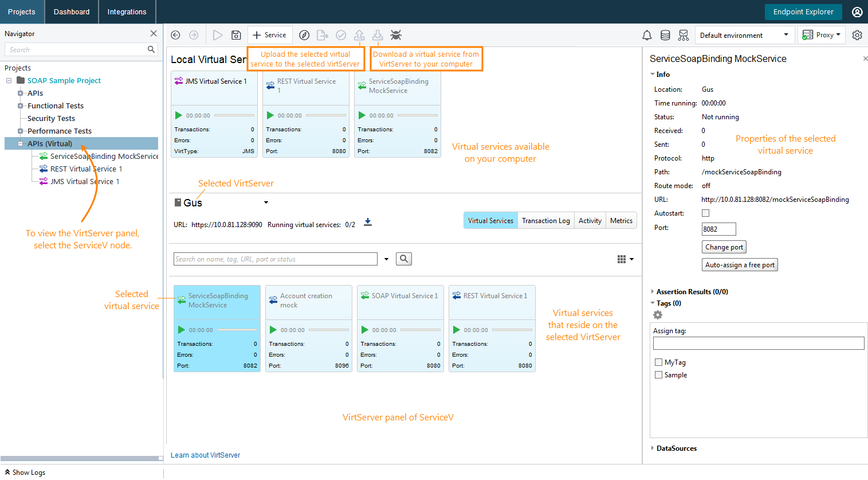The height and width of the screenshot is (480, 868).
Task: Check the MyTag checkbox
Action: pyautogui.click(x=658, y=362)
